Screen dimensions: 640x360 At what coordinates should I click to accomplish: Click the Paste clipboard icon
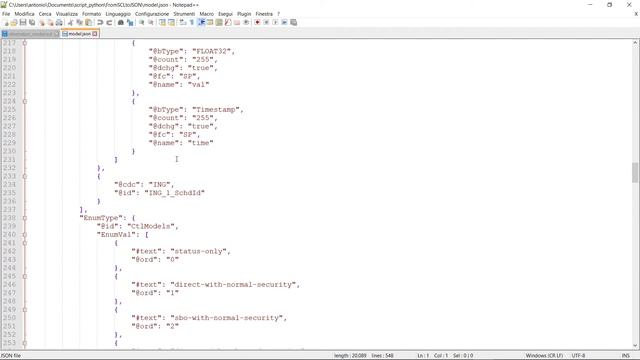pos(88,22)
